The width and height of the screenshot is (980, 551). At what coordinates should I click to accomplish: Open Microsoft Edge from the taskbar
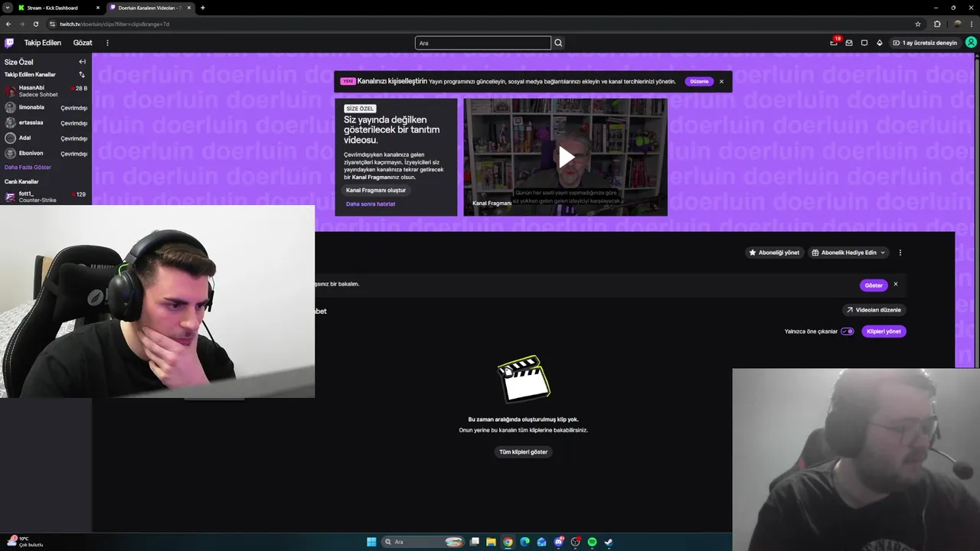pyautogui.click(x=524, y=542)
